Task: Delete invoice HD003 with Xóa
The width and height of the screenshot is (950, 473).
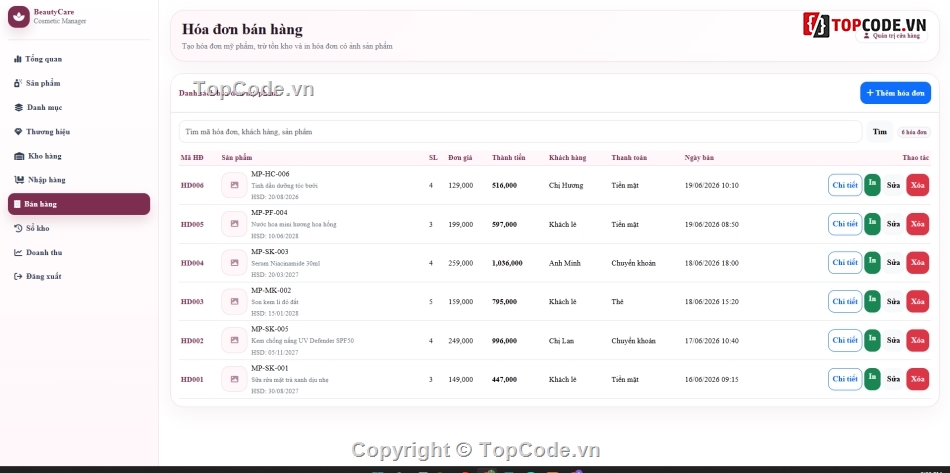Action: 918,302
